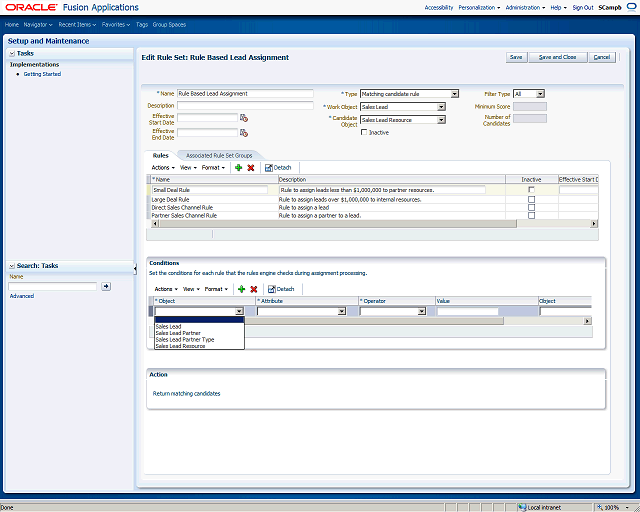Open the Favorites menu
Image resolution: width=640 pixels, height=512 pixels.
(x=116, y=24)
